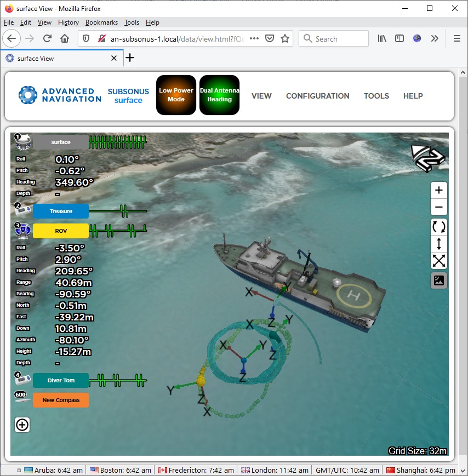Image resolution: width=468 pixels, height=476 pixels.
Task: Open page actions three-dot menu
Action: [254, 38]
